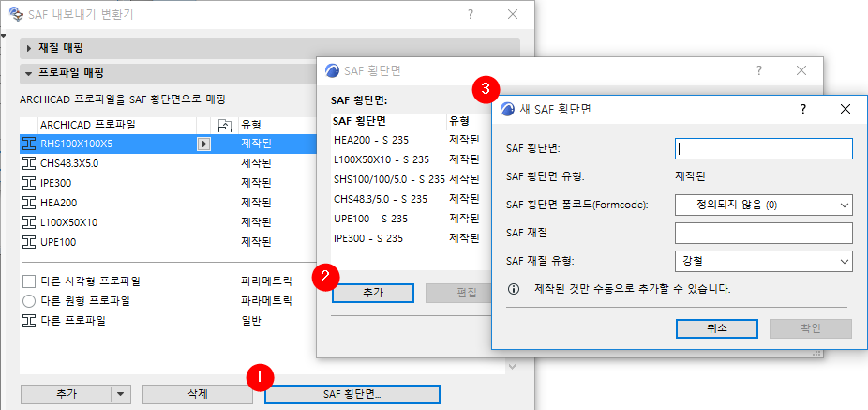This screenshot has height=410, width=868.
Task: Select IPE300 - S 235 in list
Action: (409, 239)
